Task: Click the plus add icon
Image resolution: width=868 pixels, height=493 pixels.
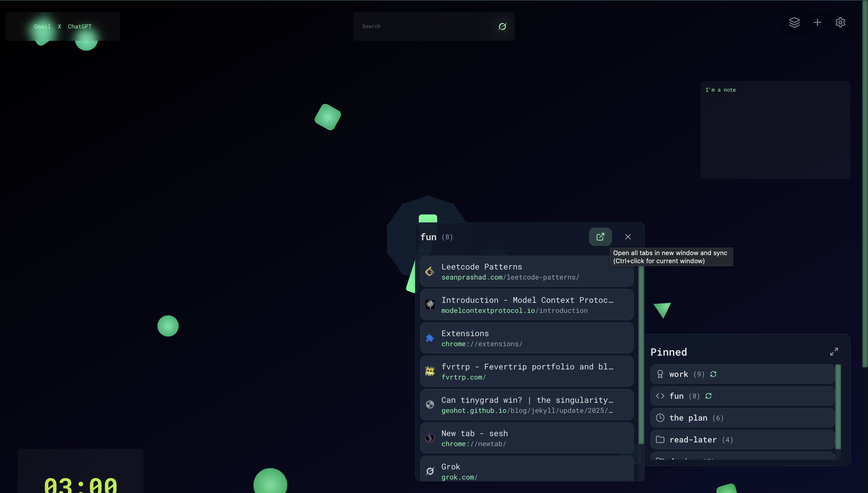Action: pos(817,22)
